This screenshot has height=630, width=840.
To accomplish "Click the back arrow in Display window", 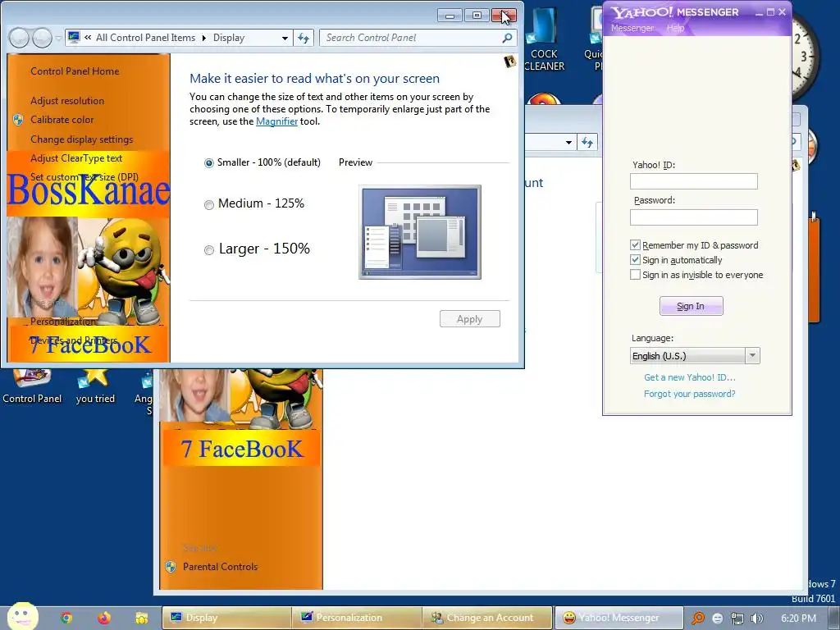I will coord(19,38).
